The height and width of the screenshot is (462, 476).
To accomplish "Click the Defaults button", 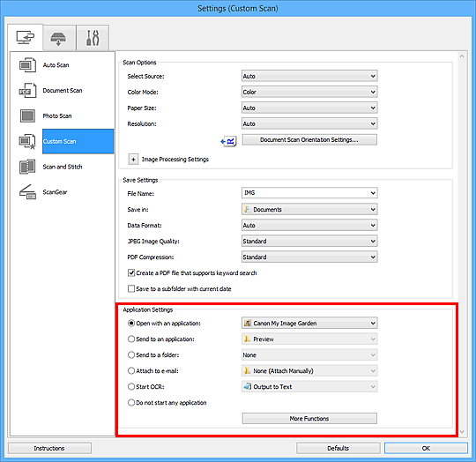I will [338, 449].
